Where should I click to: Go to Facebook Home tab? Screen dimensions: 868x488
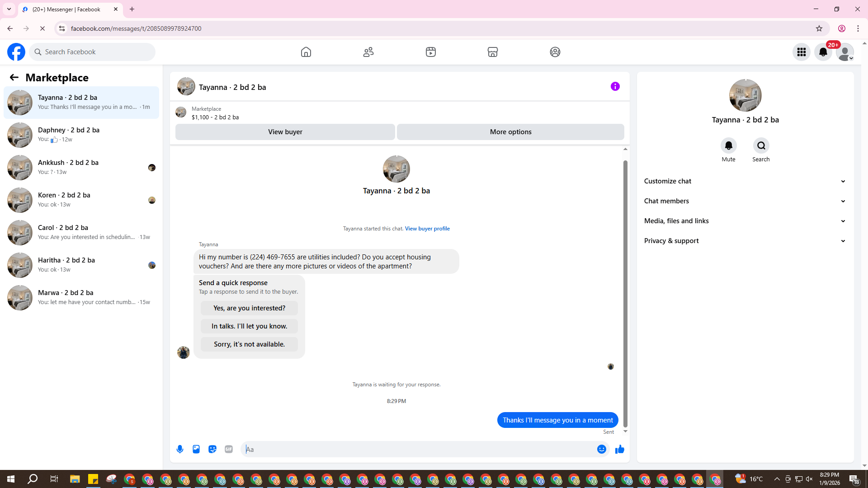[306, 52]
